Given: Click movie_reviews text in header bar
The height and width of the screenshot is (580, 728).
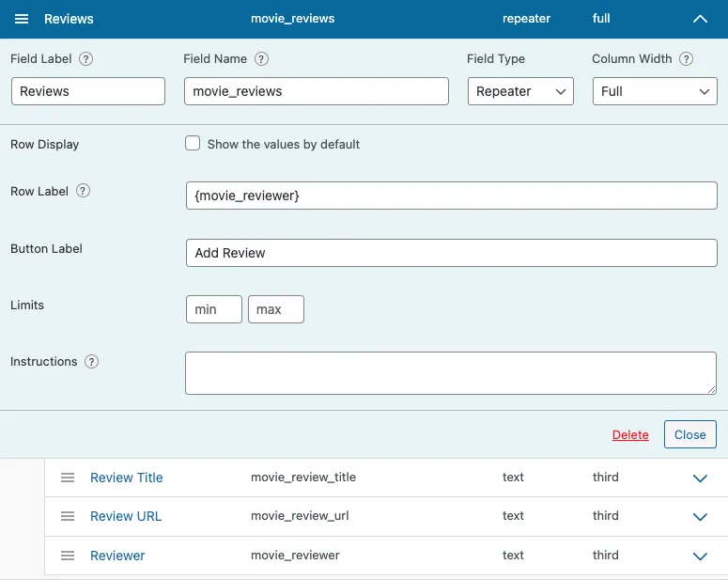Looking at the screenshot, I should (x=292, y=19).
